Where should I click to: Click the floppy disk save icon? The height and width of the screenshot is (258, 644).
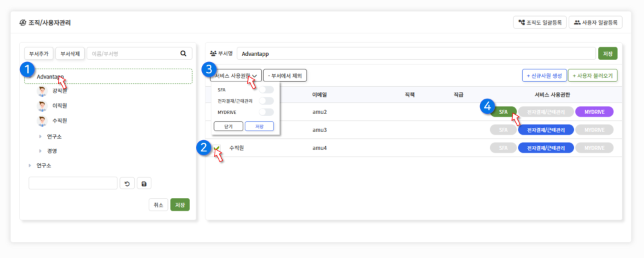pos(144,183)
